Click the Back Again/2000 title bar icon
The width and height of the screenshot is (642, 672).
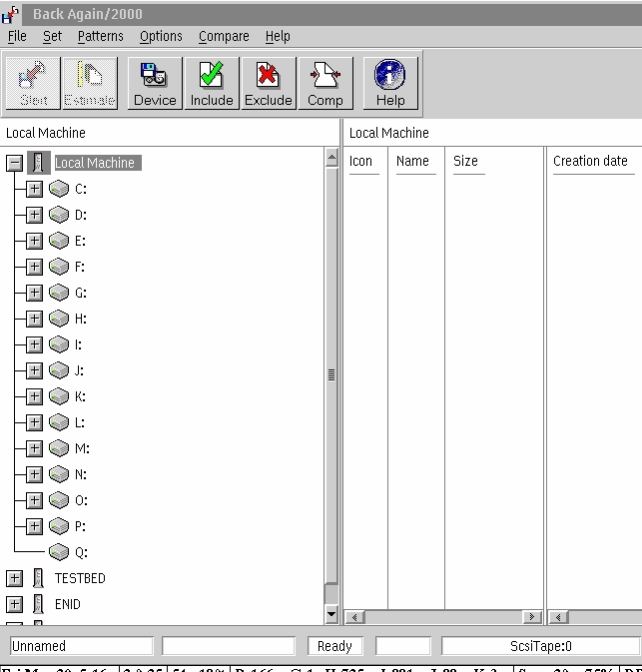tap(10, 14)
